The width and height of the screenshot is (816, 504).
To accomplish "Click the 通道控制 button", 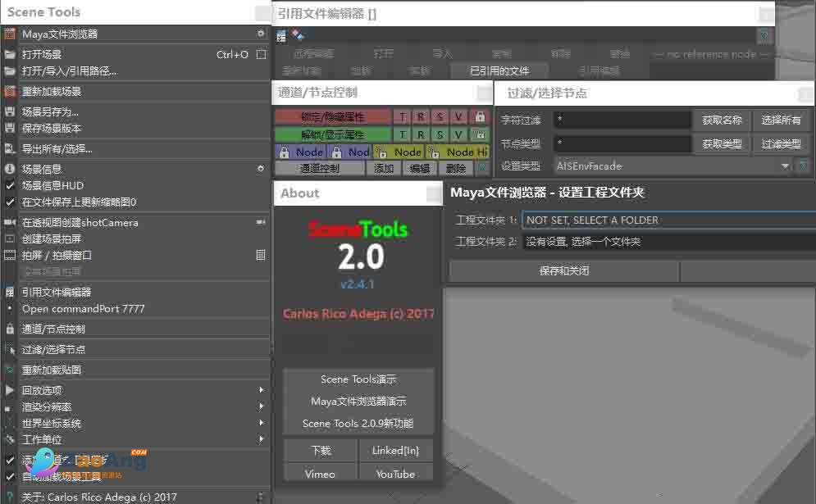I will (x=320, y=168).
